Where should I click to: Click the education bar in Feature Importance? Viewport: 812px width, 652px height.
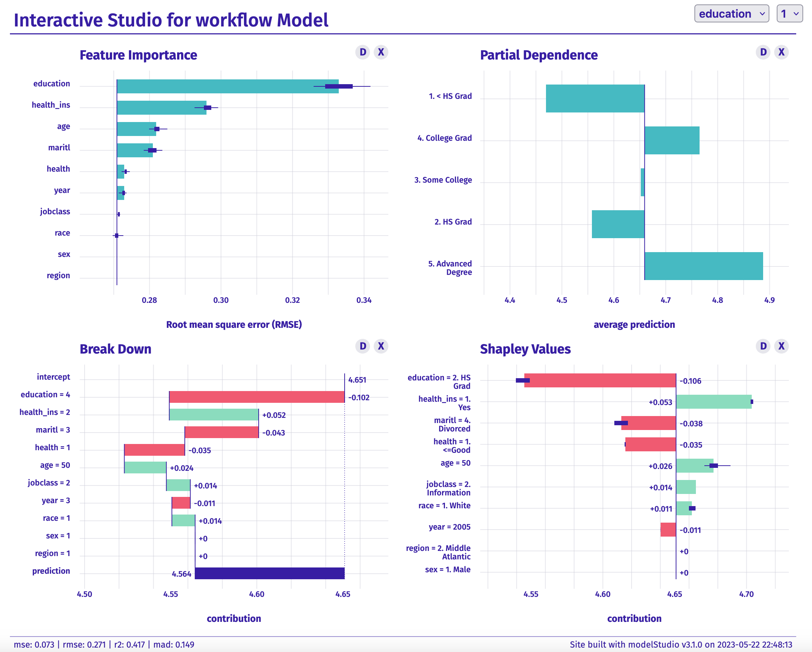227,86
